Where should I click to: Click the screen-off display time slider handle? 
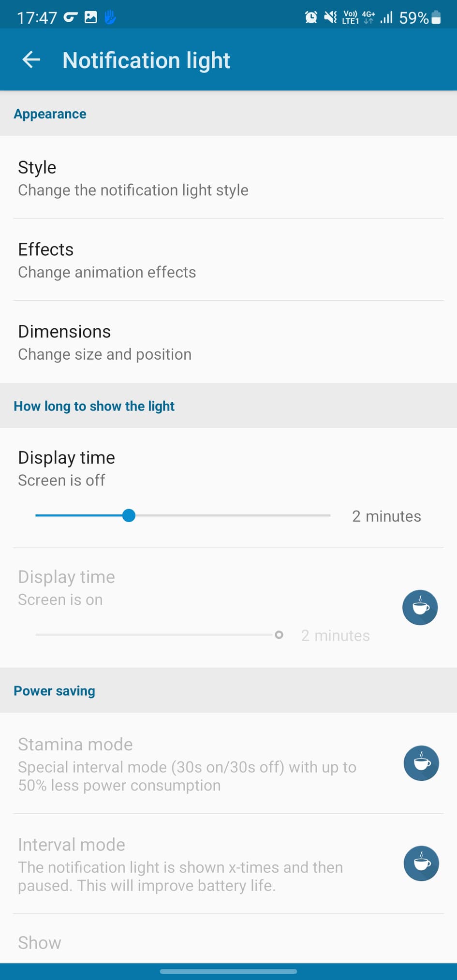click(x=129, y=515)
